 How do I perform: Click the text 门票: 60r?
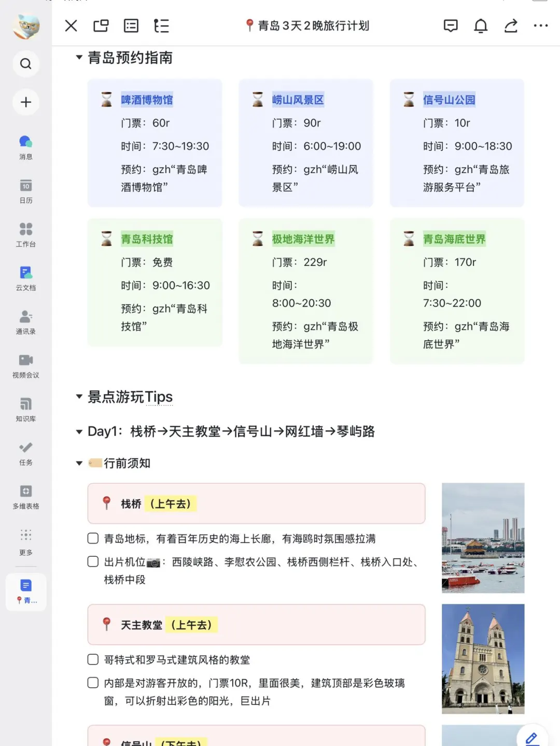point(145,123)
